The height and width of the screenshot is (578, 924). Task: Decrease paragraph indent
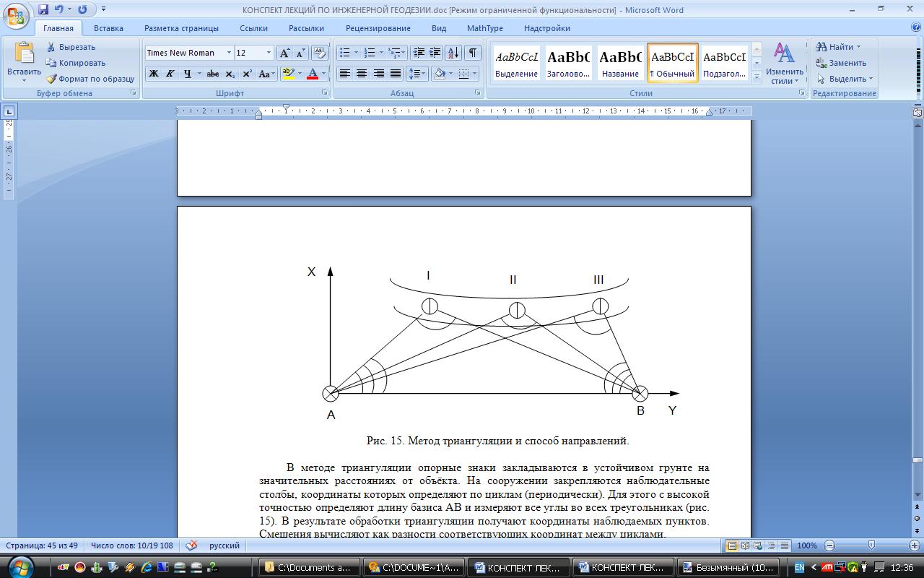418,53
